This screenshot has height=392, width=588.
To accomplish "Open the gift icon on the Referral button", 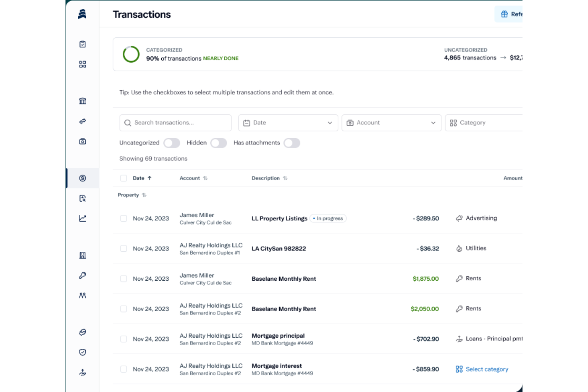I will (504, 14).
